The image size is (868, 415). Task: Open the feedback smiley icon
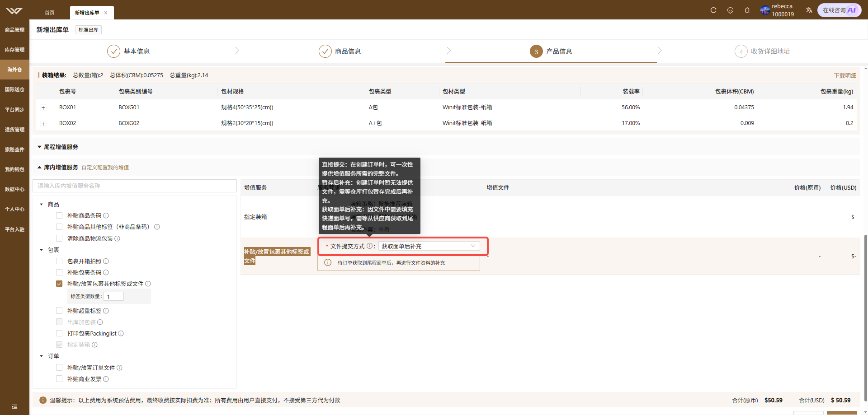(730, 10)
